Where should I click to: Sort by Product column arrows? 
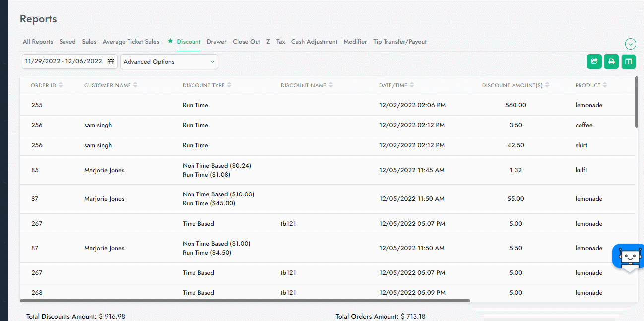605,85
